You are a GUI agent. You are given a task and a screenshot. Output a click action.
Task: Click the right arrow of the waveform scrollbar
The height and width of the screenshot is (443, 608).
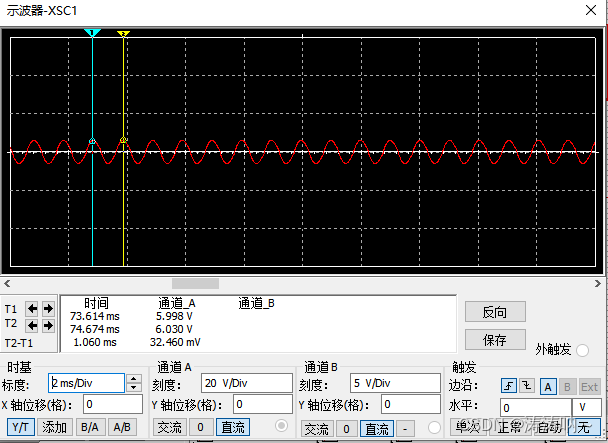(x=598, y=284)
